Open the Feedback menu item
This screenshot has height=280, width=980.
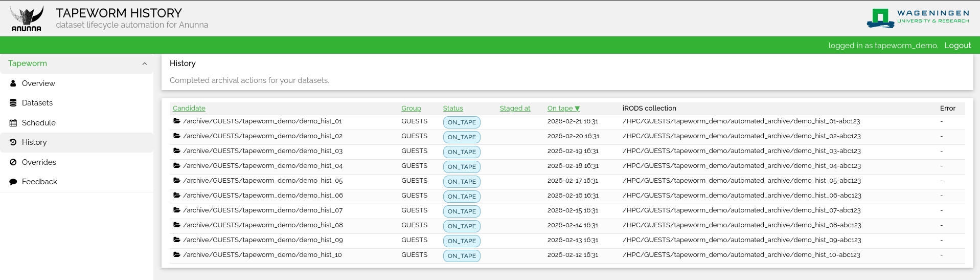(x=39, y=182)
